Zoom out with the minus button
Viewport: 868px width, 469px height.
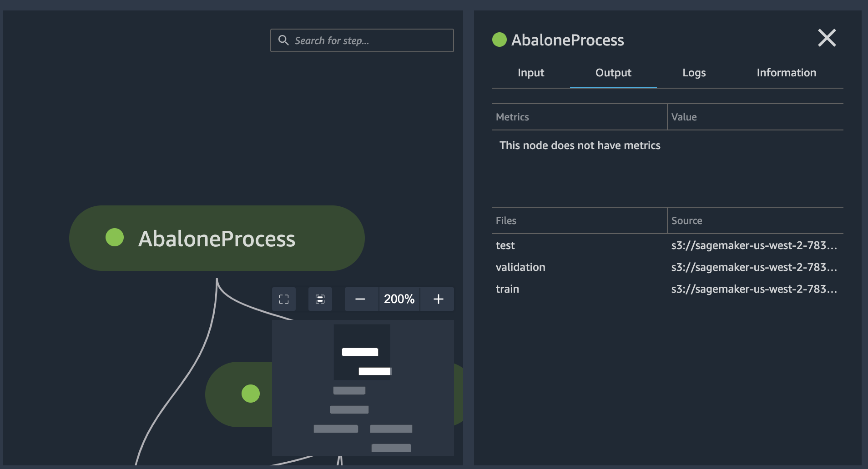(x=360, y=299)
